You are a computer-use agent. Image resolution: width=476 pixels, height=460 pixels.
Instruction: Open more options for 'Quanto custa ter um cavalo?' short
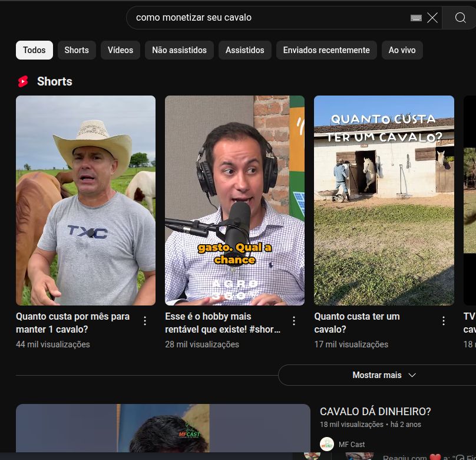point(444,321)
